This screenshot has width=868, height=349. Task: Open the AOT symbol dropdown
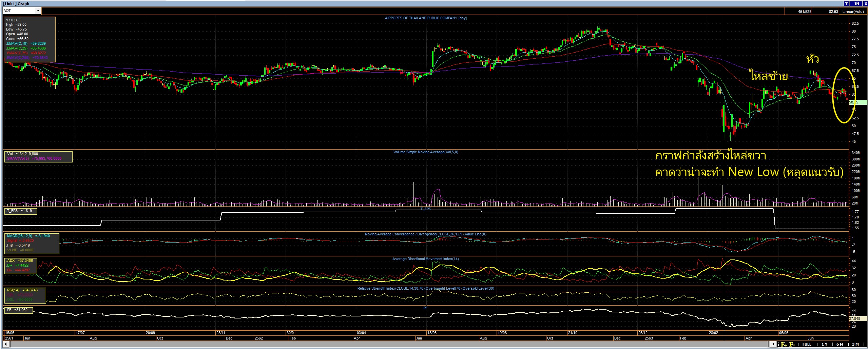[x=38, y=11]
